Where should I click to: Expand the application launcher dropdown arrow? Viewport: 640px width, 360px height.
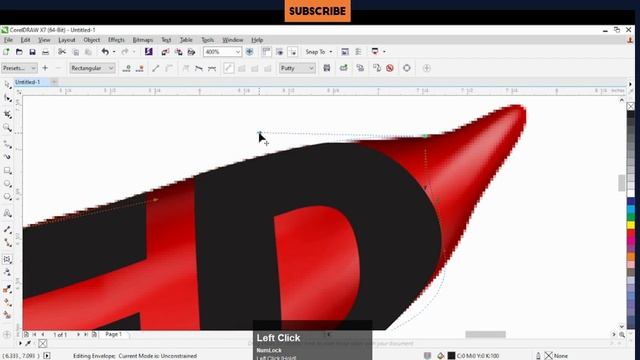point(384,52)
